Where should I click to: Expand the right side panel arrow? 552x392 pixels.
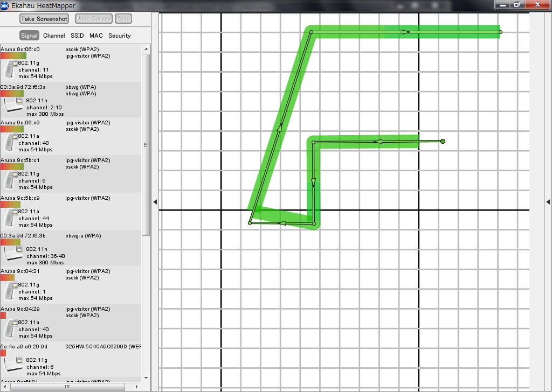coord(548,202)
